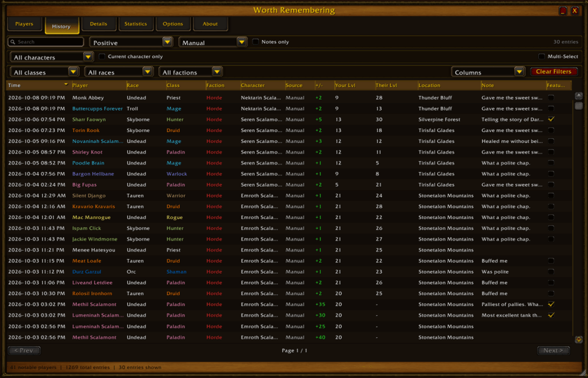Viewport: 588px width, 378px height.
Task: Open the All races dropdown
Action: (118, 72)
